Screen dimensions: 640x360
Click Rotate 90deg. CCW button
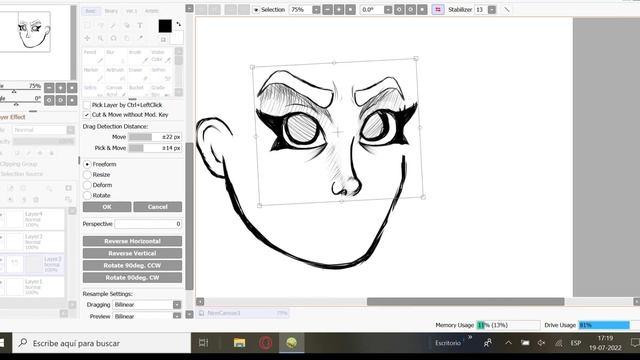[x=132, y=265]
